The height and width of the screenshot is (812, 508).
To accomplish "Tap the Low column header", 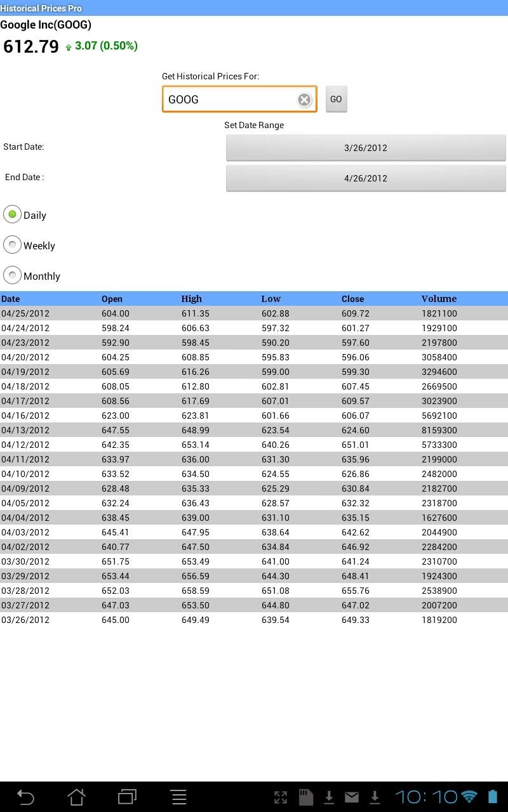I will click(271, 299).
